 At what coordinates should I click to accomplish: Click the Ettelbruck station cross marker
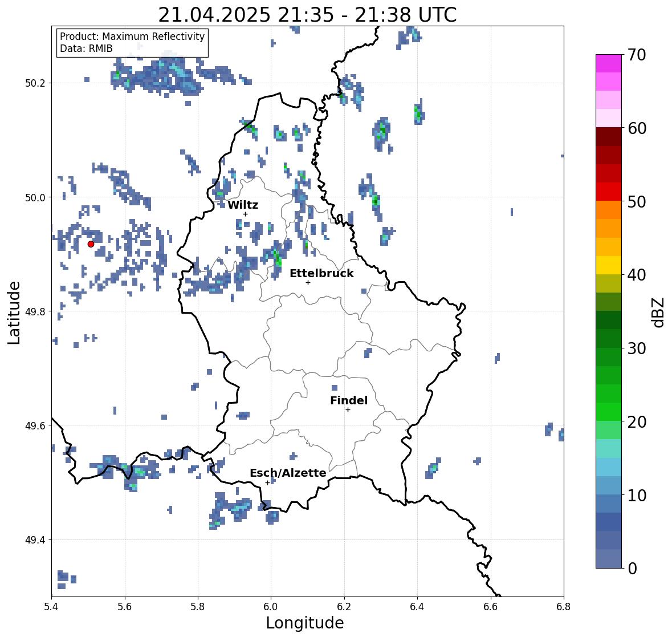(x=308, y=282)
